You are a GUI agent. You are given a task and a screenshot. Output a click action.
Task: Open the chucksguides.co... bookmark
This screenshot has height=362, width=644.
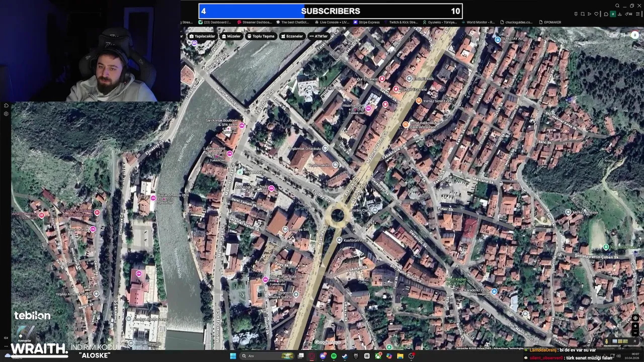[516, 22]
